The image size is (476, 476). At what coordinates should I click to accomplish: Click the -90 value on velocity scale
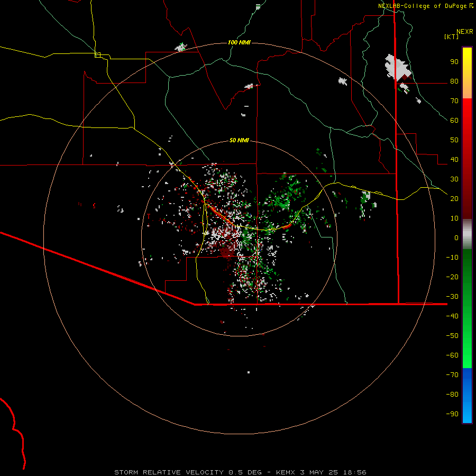[x=452, y=414]
